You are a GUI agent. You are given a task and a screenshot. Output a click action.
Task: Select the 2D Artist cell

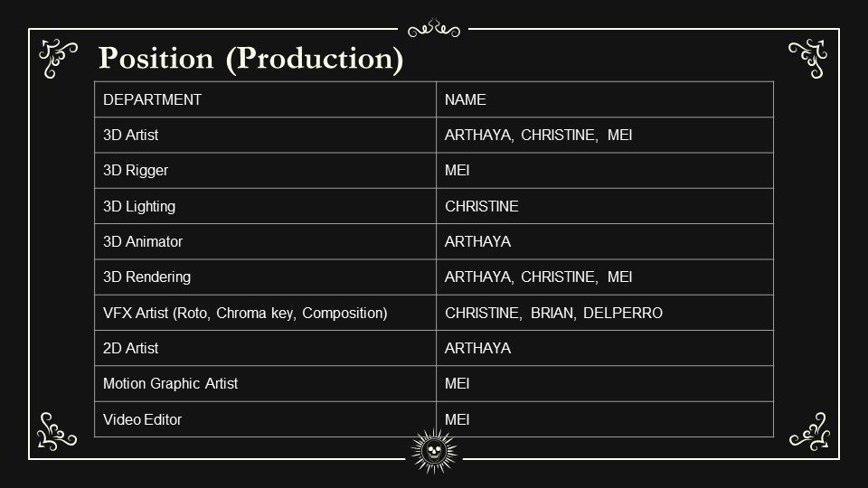265,348
